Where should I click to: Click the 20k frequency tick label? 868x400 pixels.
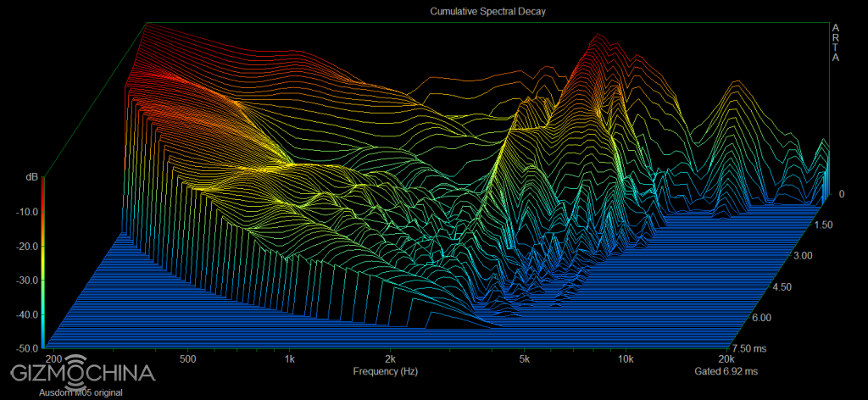pos(726,359)
